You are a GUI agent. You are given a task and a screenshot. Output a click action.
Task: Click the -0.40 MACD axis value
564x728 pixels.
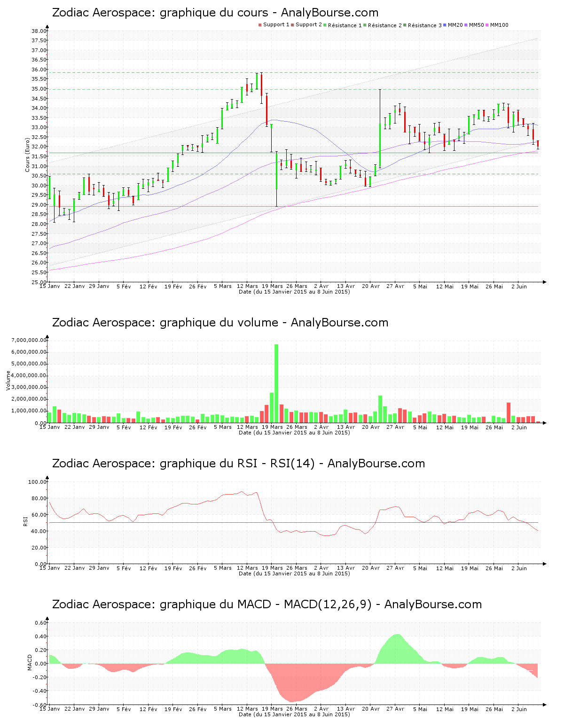40,691
